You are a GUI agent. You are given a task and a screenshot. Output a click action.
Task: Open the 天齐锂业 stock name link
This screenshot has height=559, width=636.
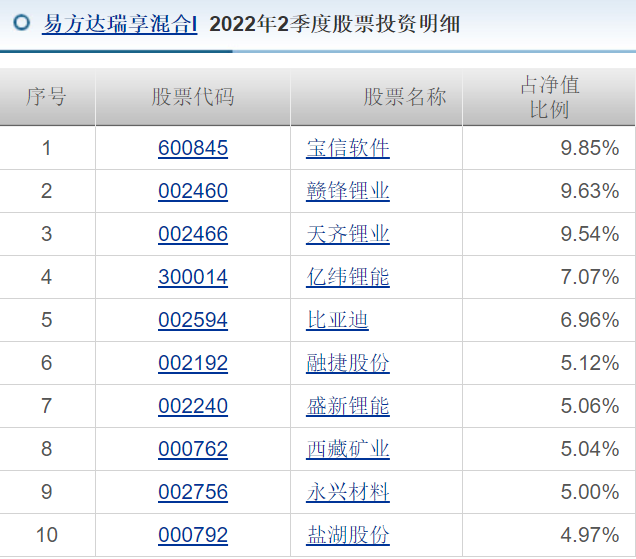[348, 234]
